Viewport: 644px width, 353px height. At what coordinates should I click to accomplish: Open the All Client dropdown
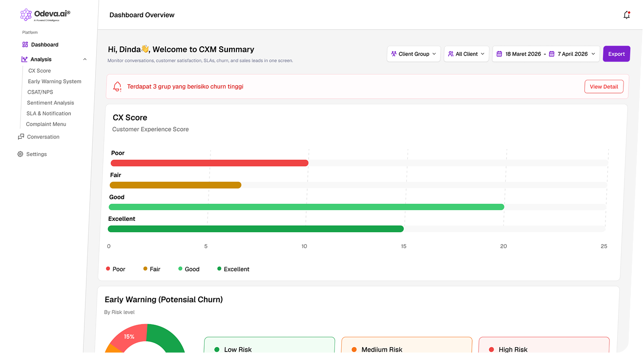pos(467,54)
